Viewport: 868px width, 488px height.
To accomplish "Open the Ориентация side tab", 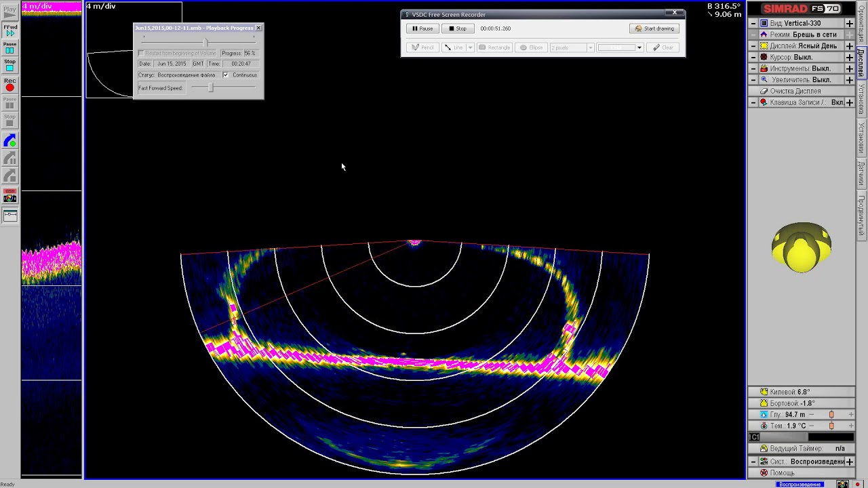I will click(x=861, y=23).
